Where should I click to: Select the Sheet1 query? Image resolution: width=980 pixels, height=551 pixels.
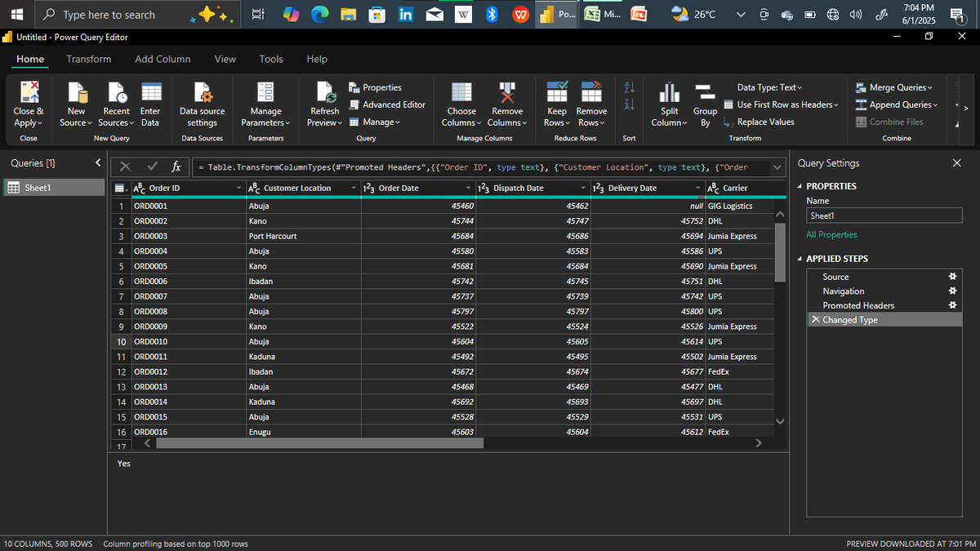(53, 188)
